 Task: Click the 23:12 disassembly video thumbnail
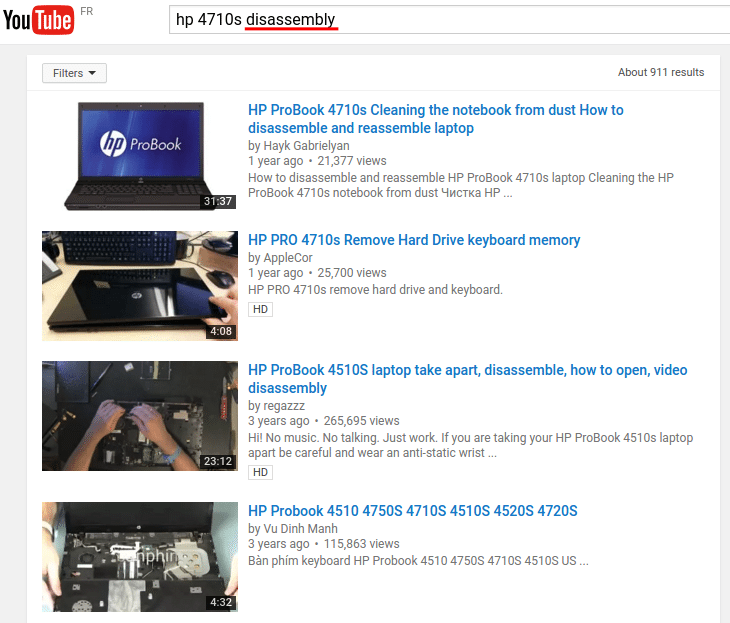pyautogui.click(x=140, y=416)
